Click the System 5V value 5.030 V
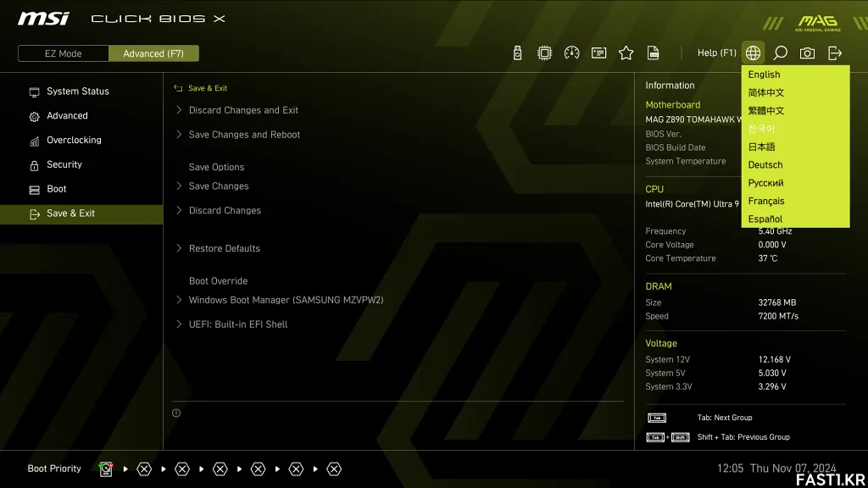Image resolution: width=868 pixels, height=488 pixels. 772,373
